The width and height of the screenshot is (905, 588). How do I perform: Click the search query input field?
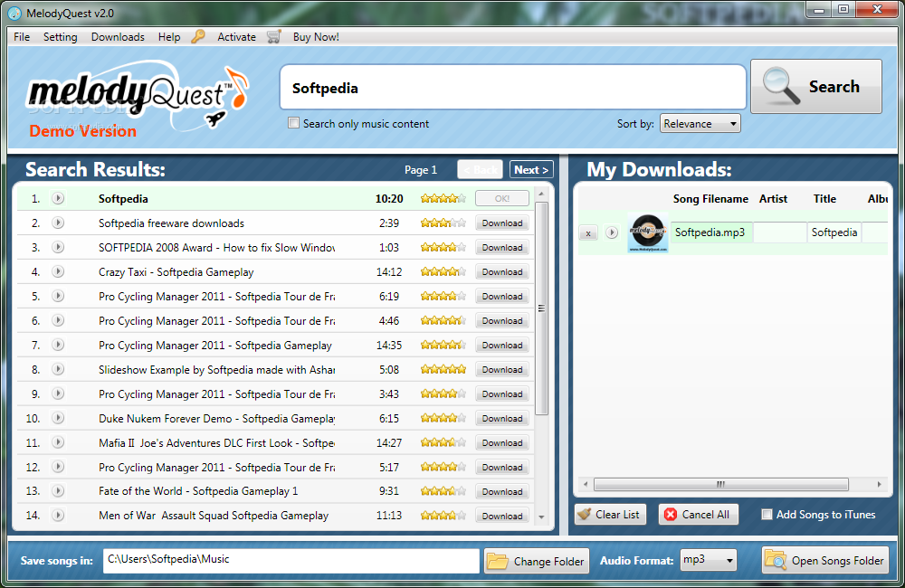(513, 88)
